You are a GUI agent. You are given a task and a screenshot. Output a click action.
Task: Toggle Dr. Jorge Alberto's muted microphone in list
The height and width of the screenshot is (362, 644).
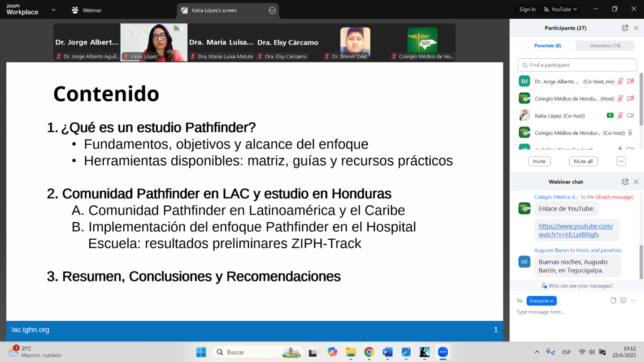620,82
